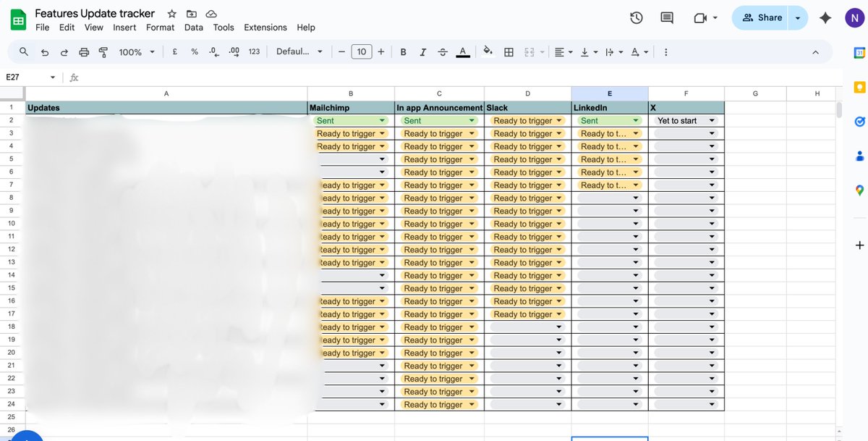This screenshot has width=868, height=441.
Task: Toggle italic formatting
Action: 422,52
